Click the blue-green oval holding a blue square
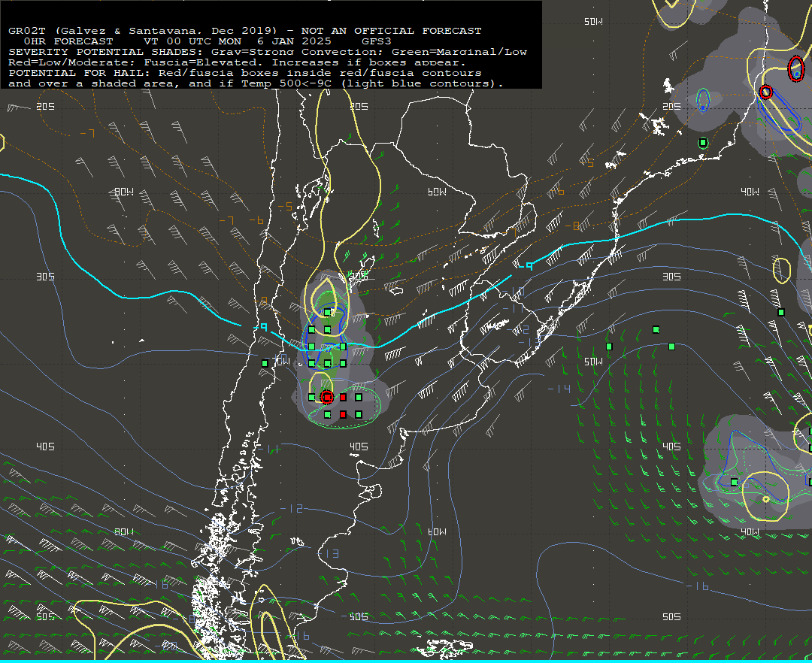Image resolution: width=812 pixels, height=663 pixels. [703, 100]
